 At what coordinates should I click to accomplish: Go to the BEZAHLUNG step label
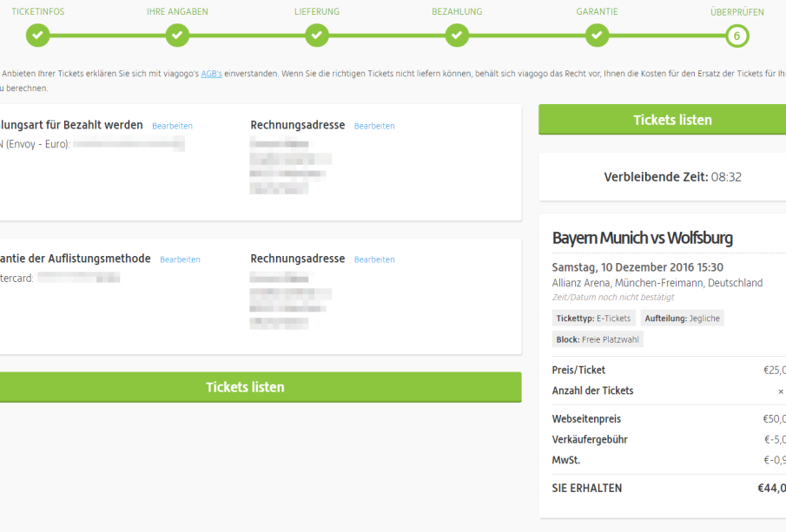pos(457,11)
